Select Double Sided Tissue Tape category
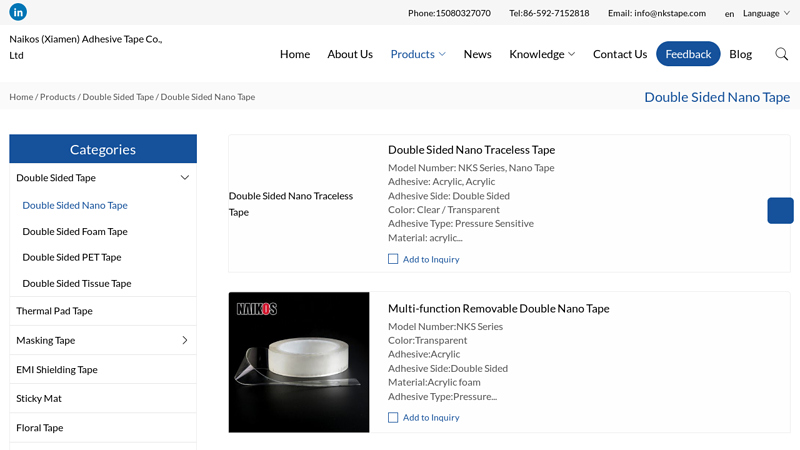800x450 pixels. (x=77, y=283)
